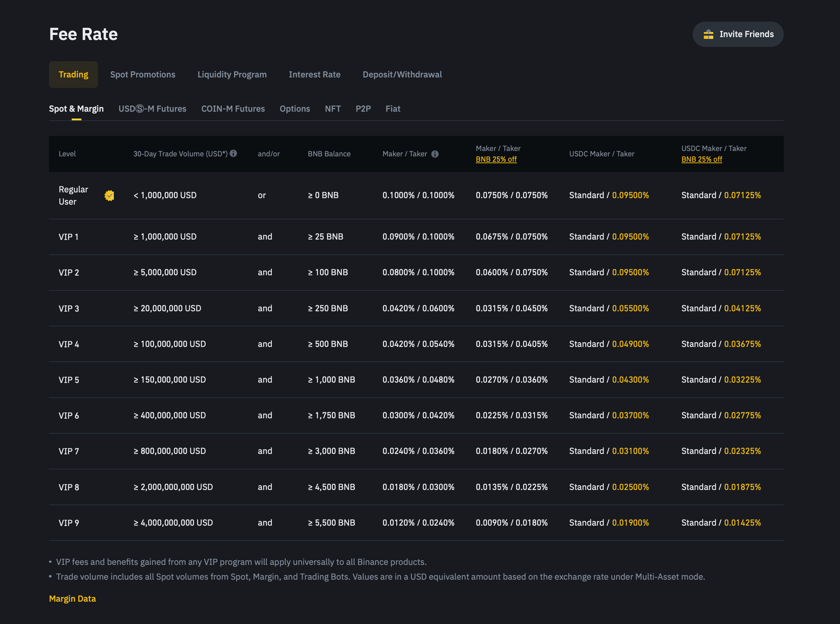Click the gift icon beside Invite Friends

pos(708,34)
